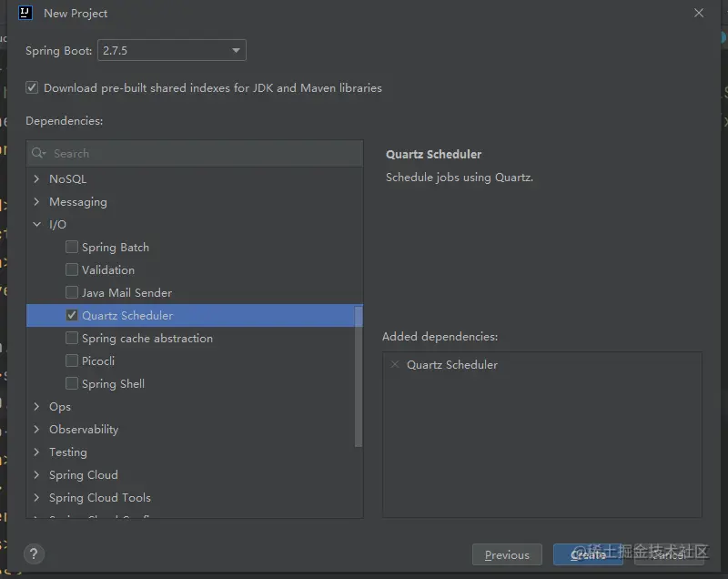Remove Quartz Scheduler via its X icon

pos(395,364)
